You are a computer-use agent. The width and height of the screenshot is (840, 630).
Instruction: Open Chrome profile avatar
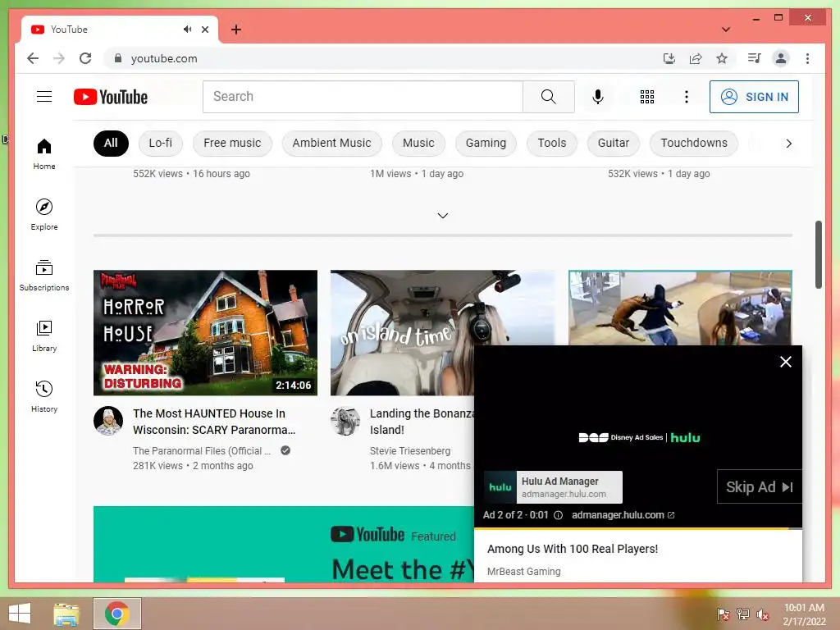point(781,58)
